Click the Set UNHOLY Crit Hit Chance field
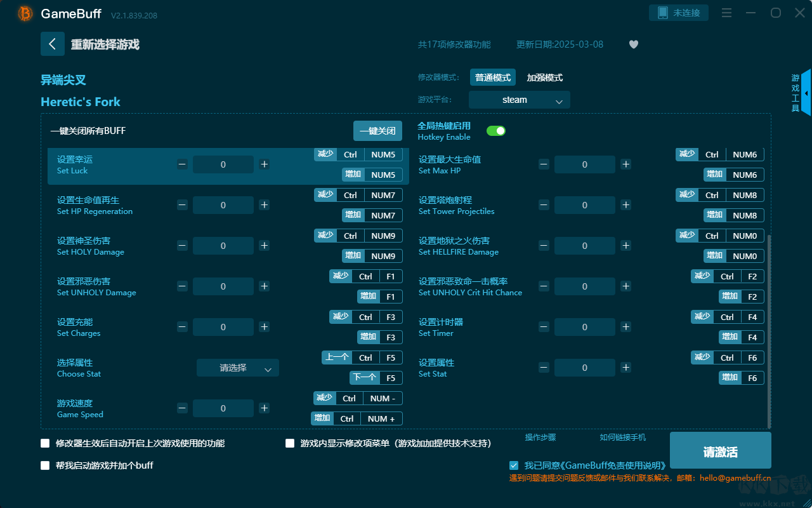 (x=585, y=286)
